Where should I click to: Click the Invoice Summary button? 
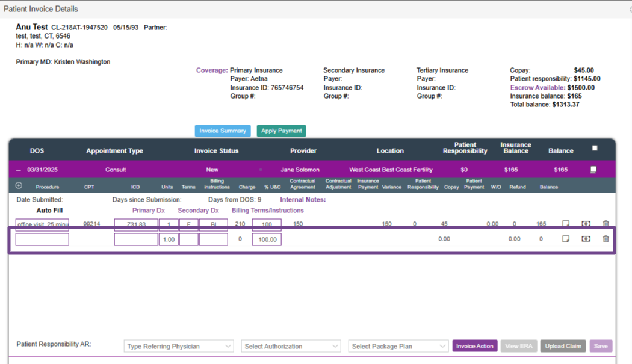[223, 131]
